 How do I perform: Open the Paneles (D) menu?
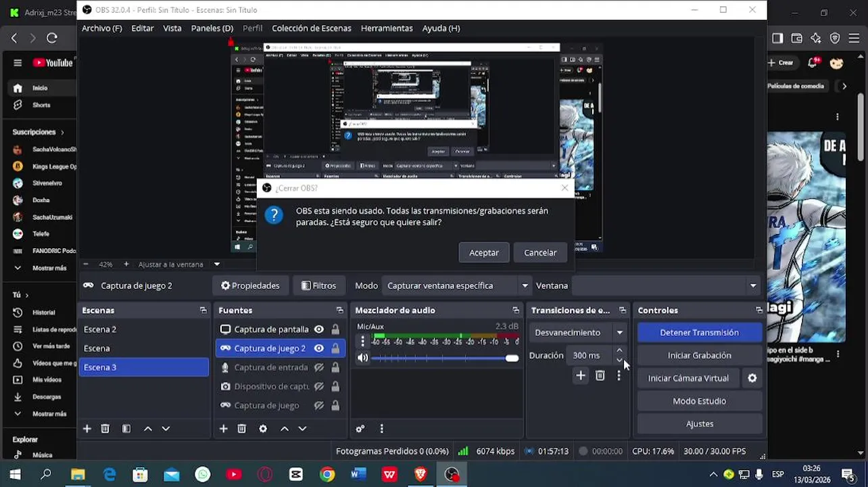coord(212,28)
